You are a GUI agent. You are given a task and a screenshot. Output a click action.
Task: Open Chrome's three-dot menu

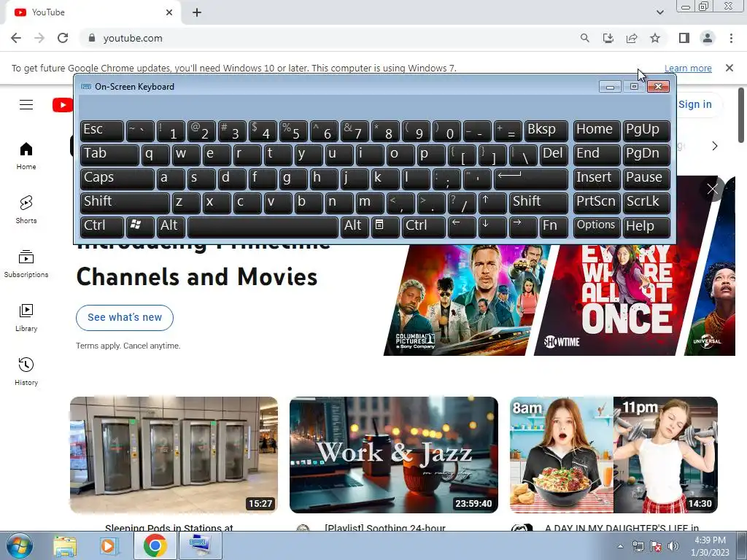(x=731, y=38)
